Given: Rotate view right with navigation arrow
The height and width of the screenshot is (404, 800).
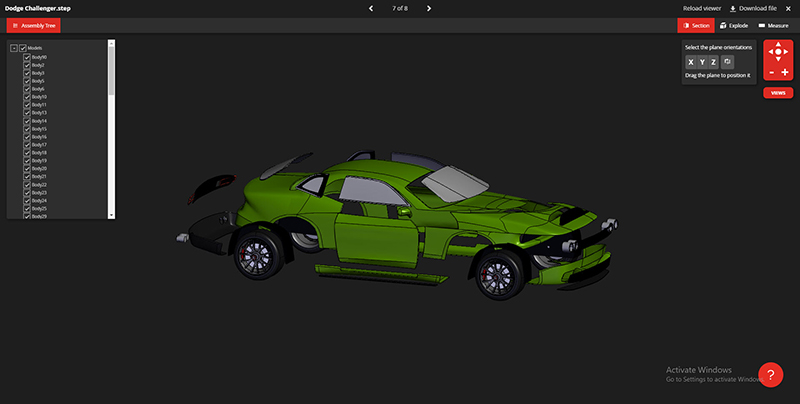Looking at the screenshot, I should (x=786, y=52).
